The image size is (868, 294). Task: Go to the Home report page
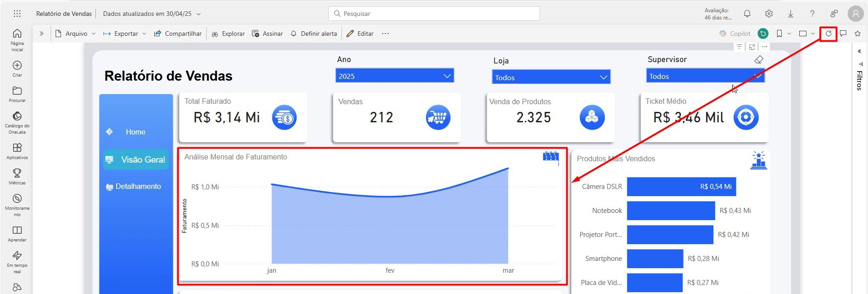pyautogui.click(x=136, y=132)
